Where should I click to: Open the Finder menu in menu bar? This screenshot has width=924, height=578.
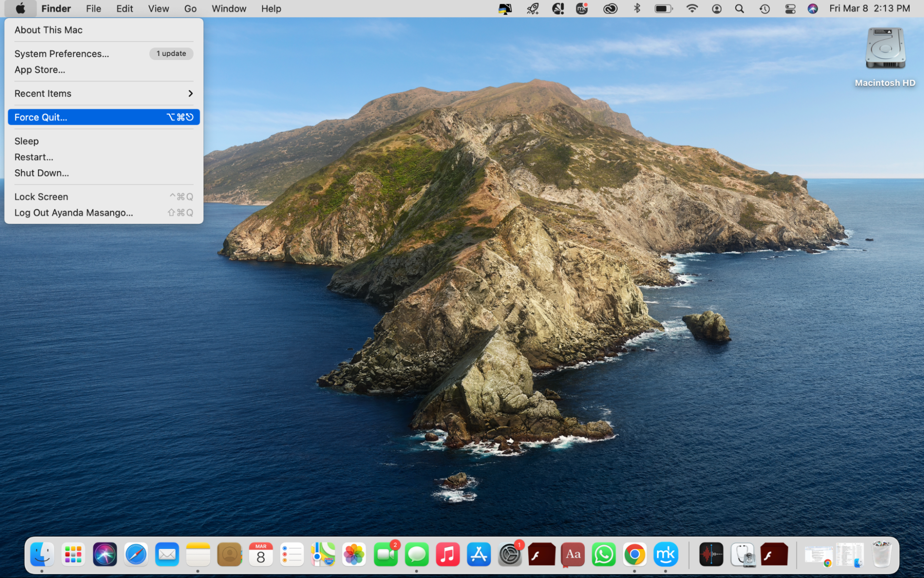(x=56, y=9)
